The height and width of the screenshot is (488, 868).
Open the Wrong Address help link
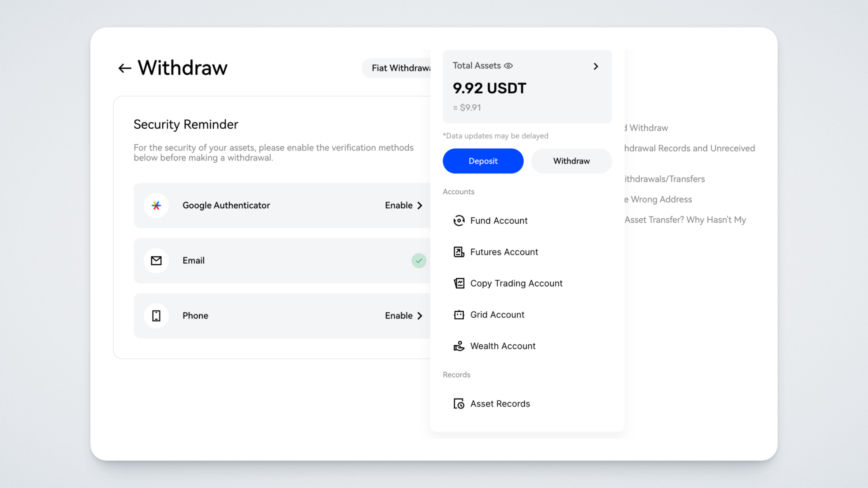[x=660, y=199]
